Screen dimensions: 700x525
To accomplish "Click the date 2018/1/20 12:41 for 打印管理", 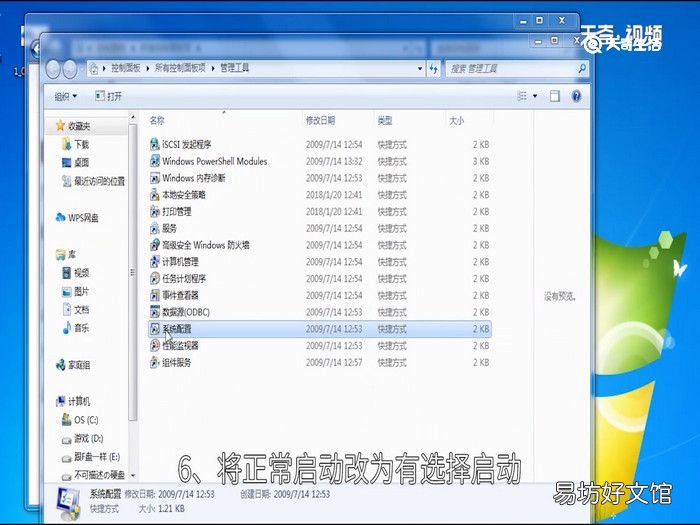I will [334, 211].
